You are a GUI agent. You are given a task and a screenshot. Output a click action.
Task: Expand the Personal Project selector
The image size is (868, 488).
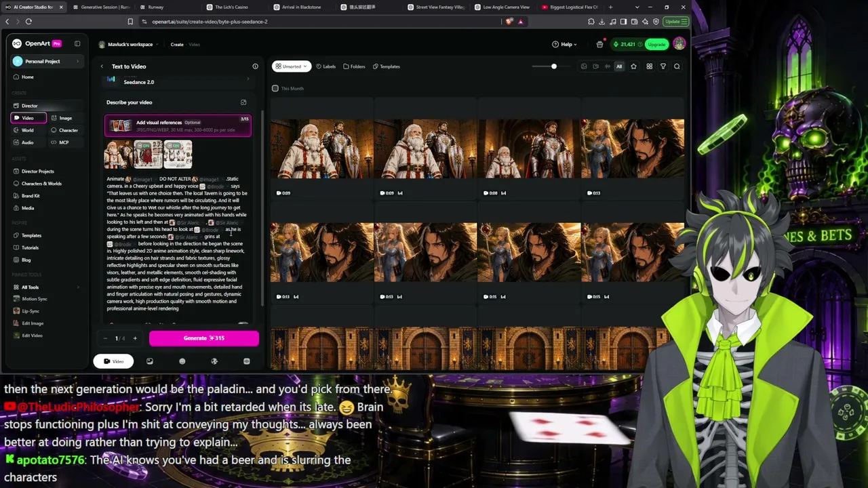(x=46, y=61)
